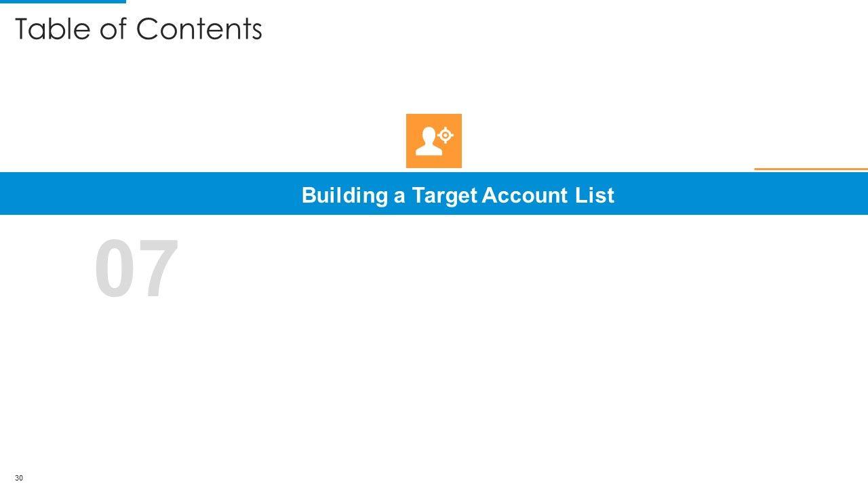Click the digit '7' in the section number
The width and height of the screenshot is (868, 488).
coord(159,269)
